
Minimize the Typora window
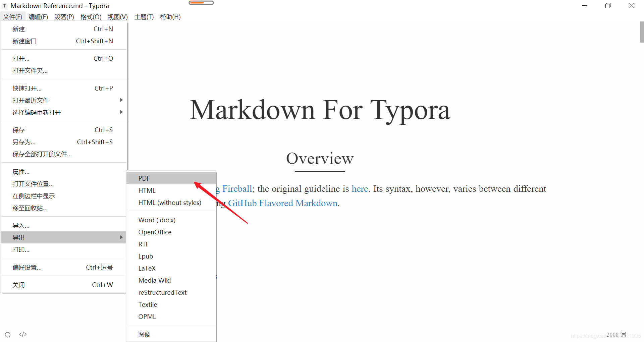[585, 6]
